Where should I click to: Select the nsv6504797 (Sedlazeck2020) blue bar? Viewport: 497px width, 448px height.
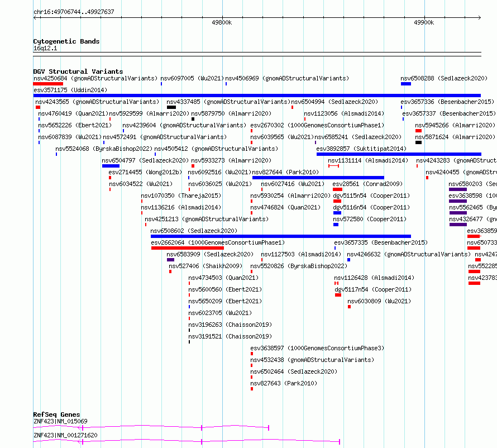(x=111, y=166)
